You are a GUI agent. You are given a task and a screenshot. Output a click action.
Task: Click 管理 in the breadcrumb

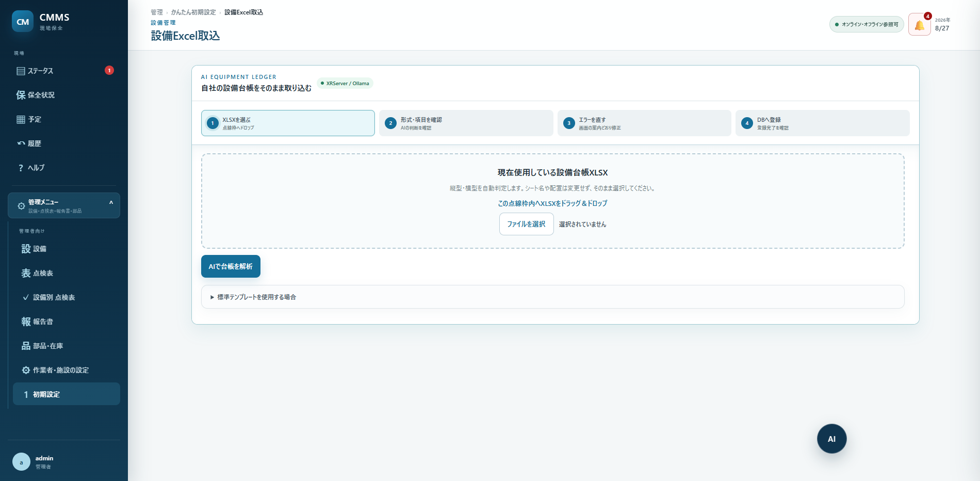157,12
